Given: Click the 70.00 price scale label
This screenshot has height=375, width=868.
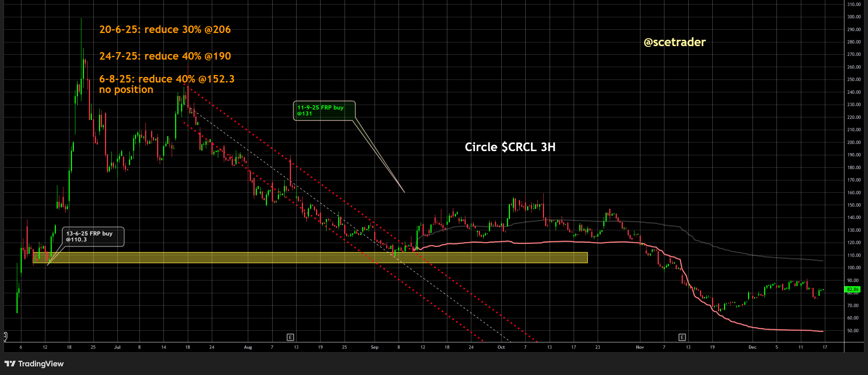Looking at the screenshot, I should [853, 306].
